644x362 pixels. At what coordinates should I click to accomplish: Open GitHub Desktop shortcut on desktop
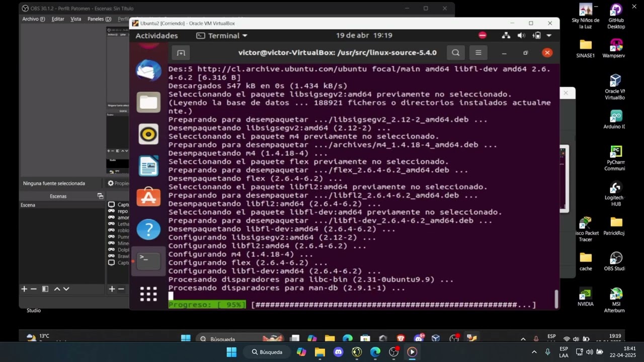tap(616, 16)
